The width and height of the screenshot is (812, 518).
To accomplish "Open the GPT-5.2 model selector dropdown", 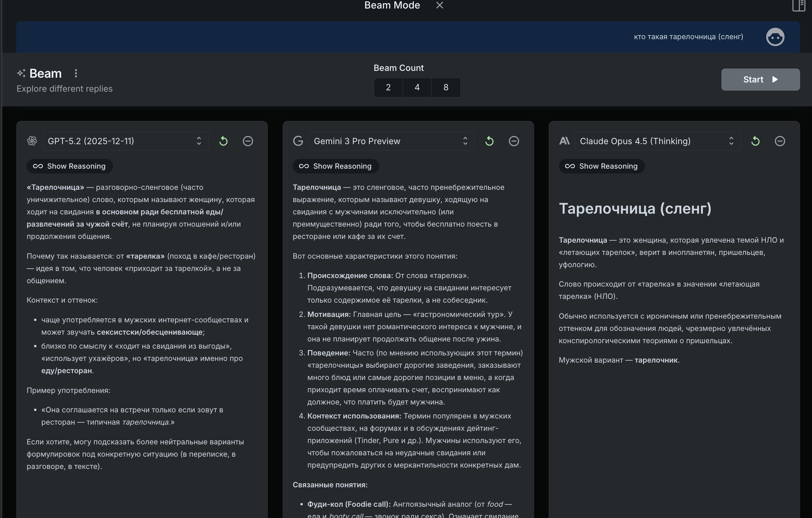I will (x=125, y=141).
